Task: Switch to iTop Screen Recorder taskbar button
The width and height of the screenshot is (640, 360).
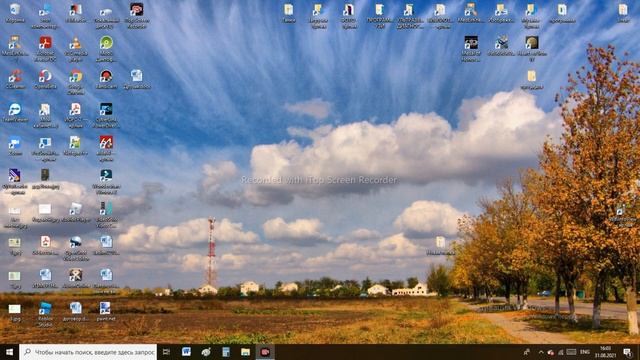Action: pyautogui.click(x=265, y=352)
